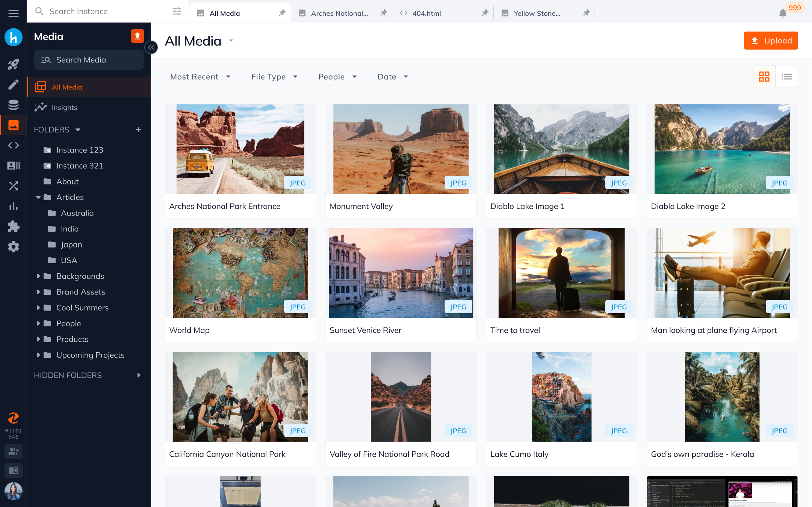
Task: Click the filter sliders icon beside Search Instance
Action: click(x=177, y=11)
